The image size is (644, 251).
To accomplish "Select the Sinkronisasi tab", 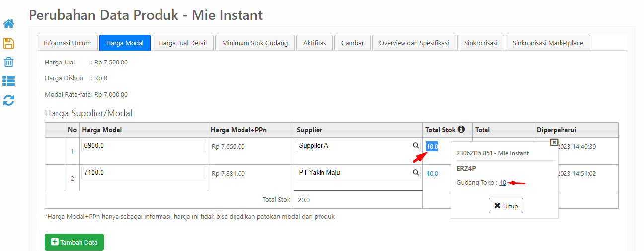I will tap(481, 43).
